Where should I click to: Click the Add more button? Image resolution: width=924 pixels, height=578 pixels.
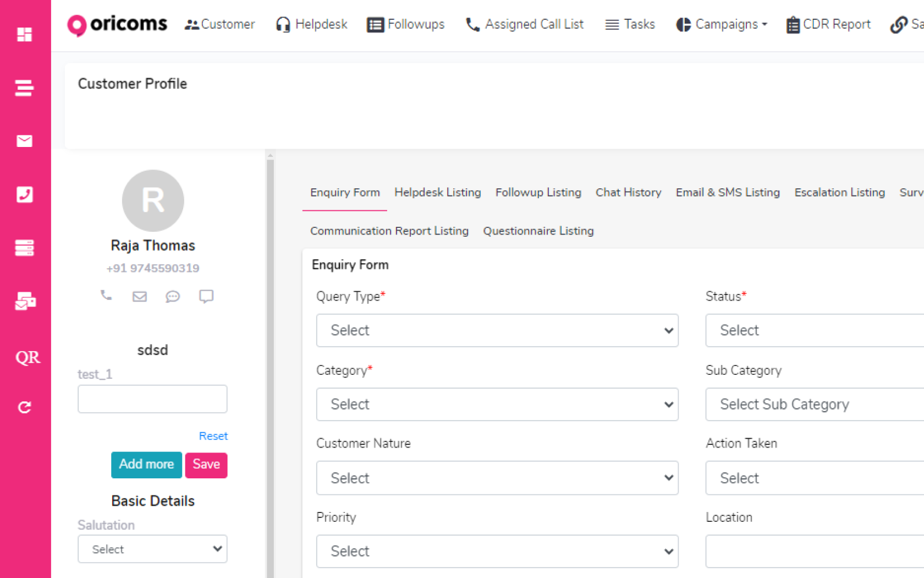click(146, 465)
